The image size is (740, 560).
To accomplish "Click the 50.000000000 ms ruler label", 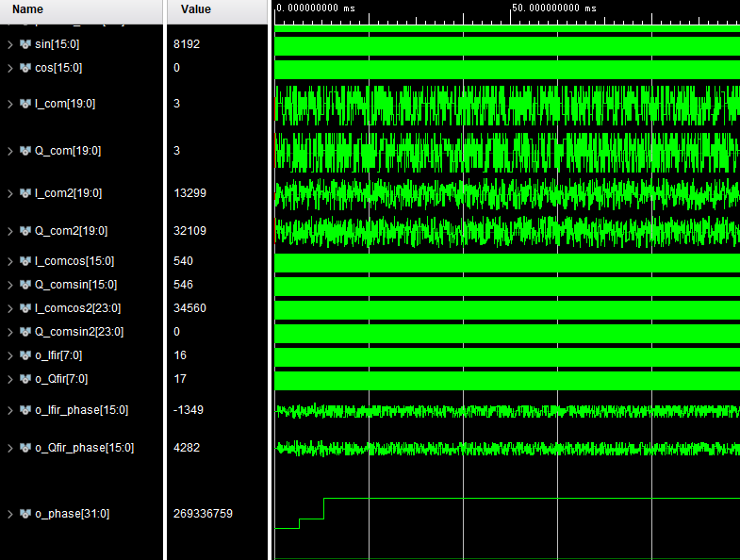I will (x=554, y=8).
